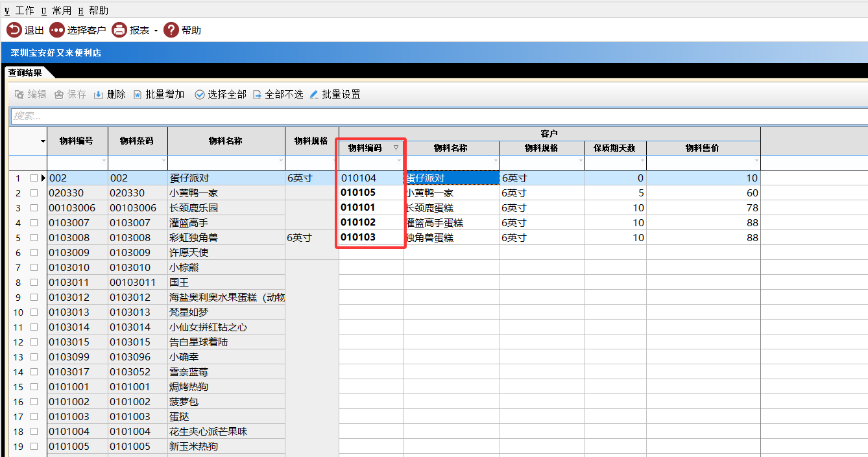Click price cell 78
This screenshot has width=868, height=457.
703,208
